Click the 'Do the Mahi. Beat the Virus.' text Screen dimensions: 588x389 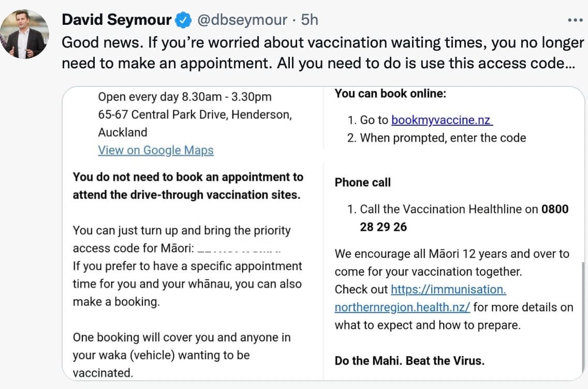(409, 361)
